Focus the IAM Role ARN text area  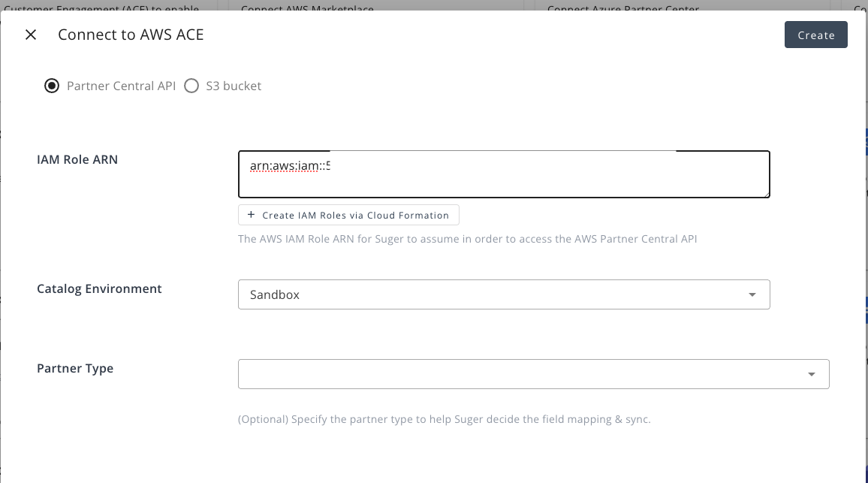503,174
